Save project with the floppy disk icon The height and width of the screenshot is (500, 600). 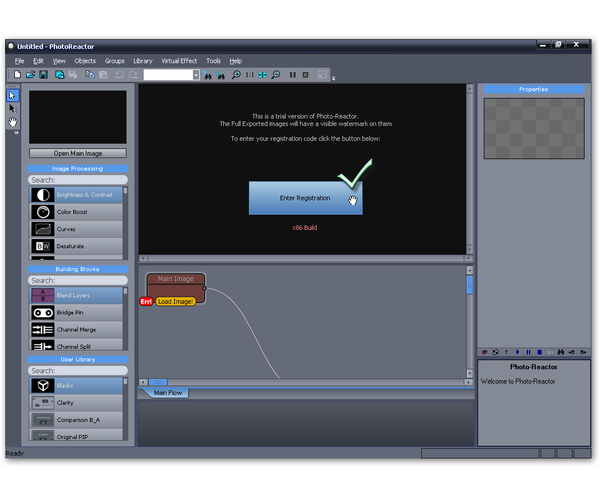click(x=44, y=75)
